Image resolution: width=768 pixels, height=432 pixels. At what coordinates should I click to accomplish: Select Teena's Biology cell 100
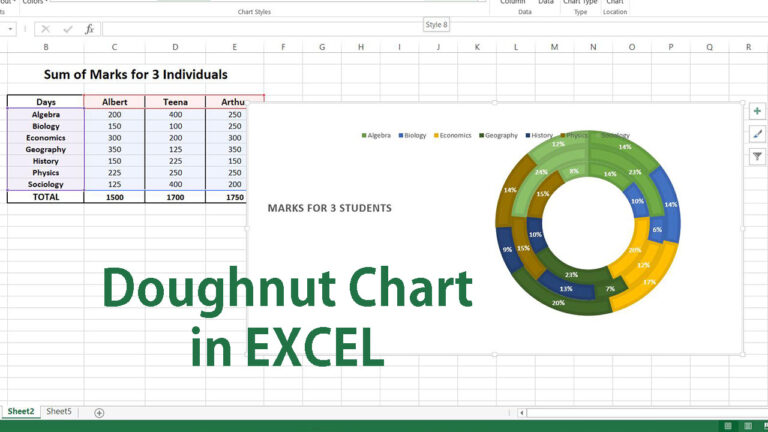coord(175,126)
